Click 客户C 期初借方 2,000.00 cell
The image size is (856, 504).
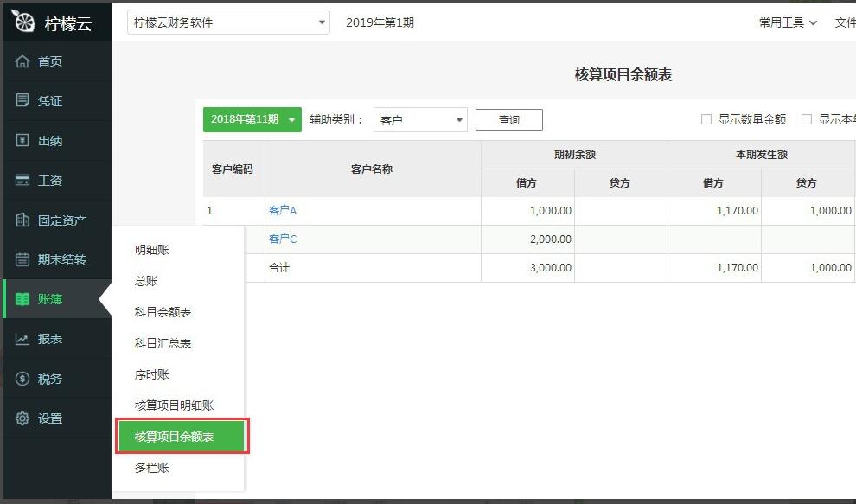527,239
